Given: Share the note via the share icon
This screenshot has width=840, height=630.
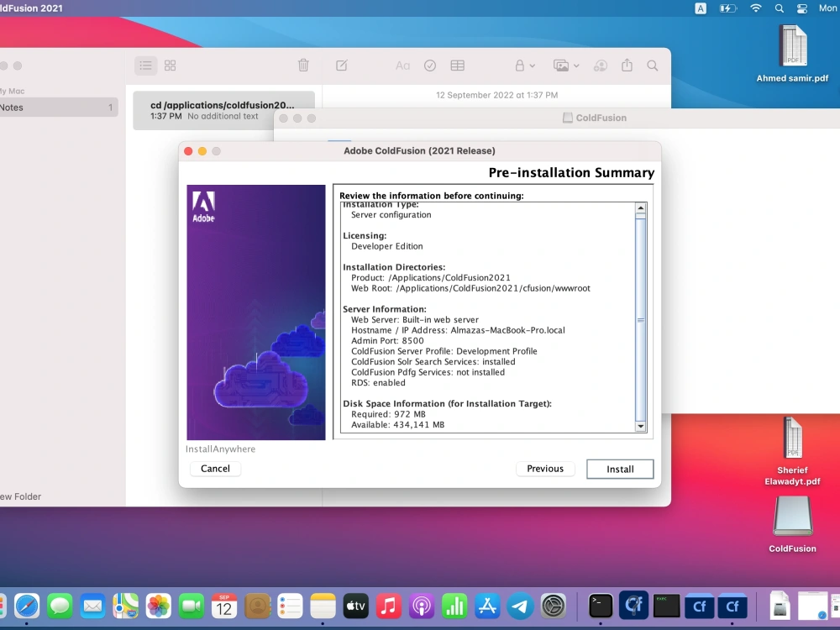Looking at the screenshot, I should pyautogui.click(x=627, y=65).
